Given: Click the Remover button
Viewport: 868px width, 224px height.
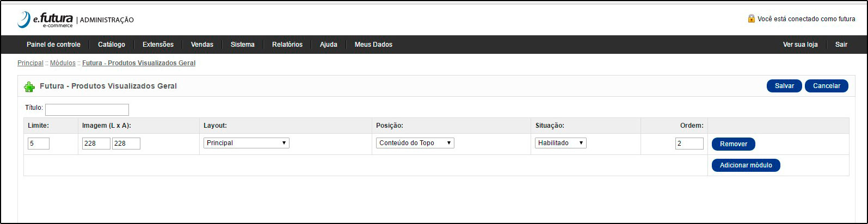Looking at the screenshot, I should (734, 144).
